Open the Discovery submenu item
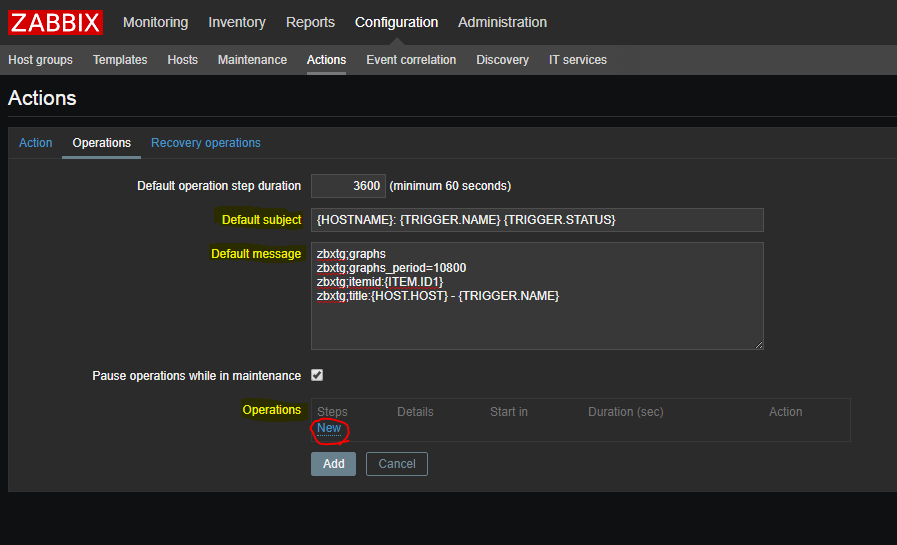 click(x=502, y=60)
